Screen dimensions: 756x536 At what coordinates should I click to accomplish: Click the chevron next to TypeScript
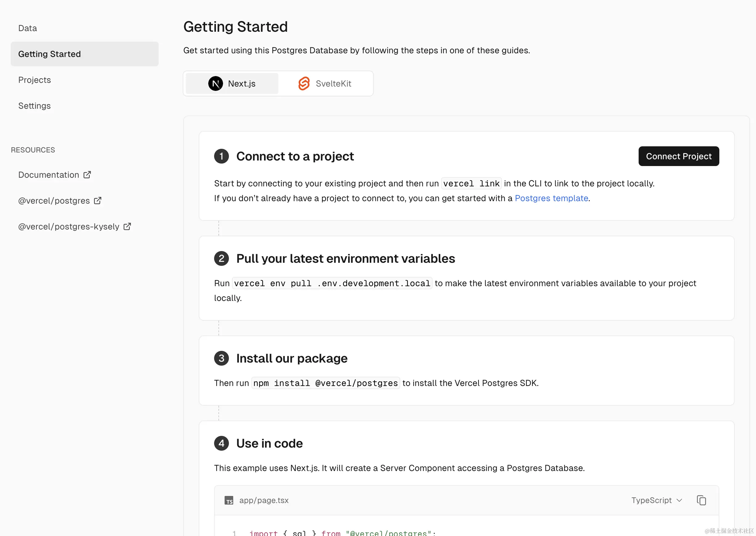coord(679,500)
